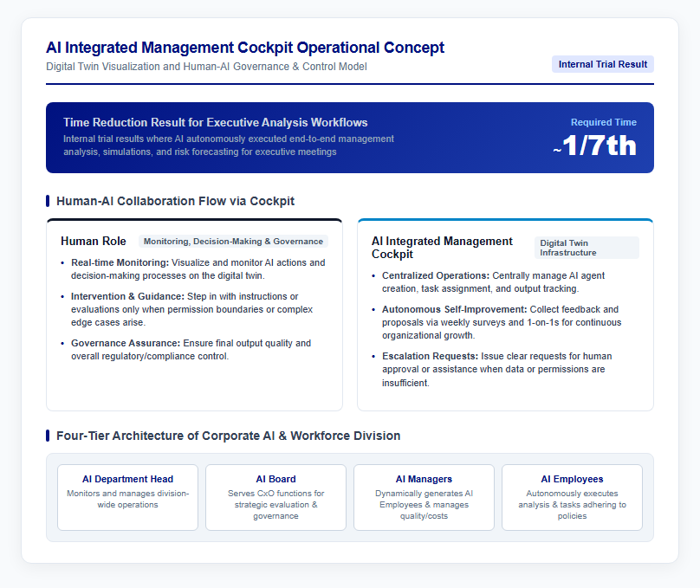Select the "AI Employees" card title
The image size is (700, 588).
(x=573, y=479)
